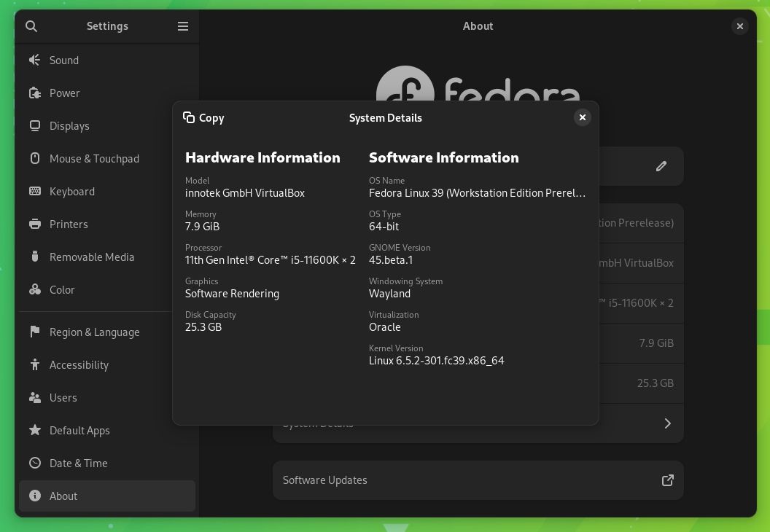
Task: Open Mouse & Touchpad via the mouse icon
Action: [x=34, y=158]
